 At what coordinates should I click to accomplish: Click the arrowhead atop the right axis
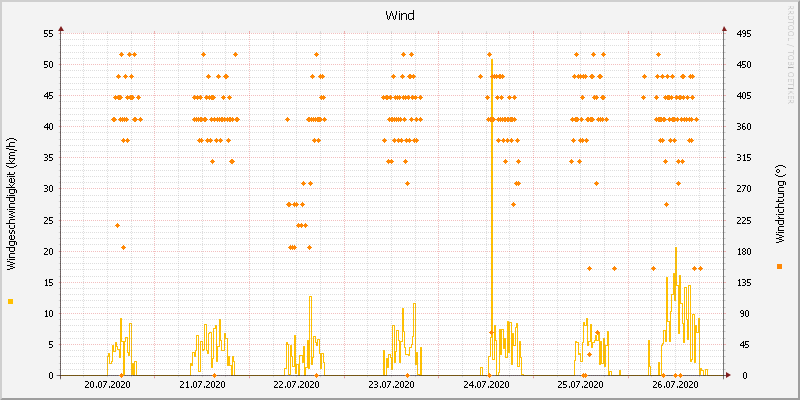click(x=724, y=29)
